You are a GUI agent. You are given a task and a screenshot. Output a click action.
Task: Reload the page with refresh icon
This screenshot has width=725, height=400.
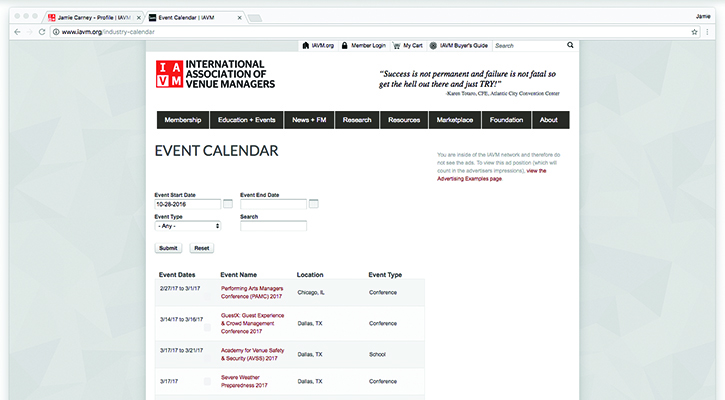click(42, 32)
